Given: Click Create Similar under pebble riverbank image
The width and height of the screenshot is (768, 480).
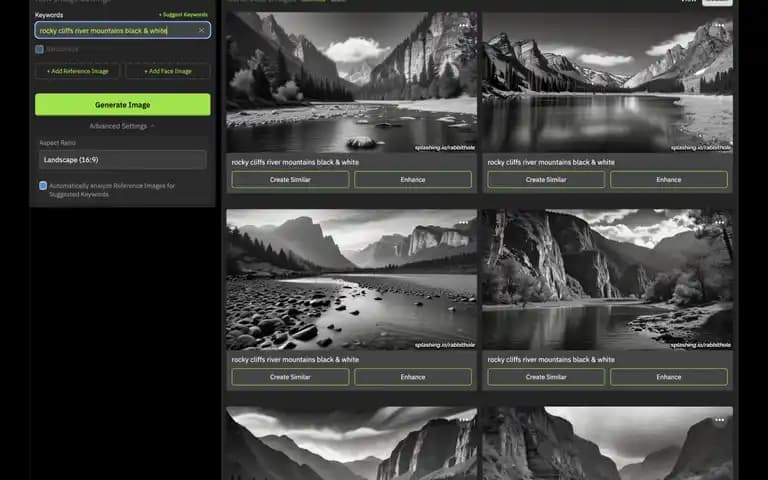Looking at the screenshot, I should 290,377.
